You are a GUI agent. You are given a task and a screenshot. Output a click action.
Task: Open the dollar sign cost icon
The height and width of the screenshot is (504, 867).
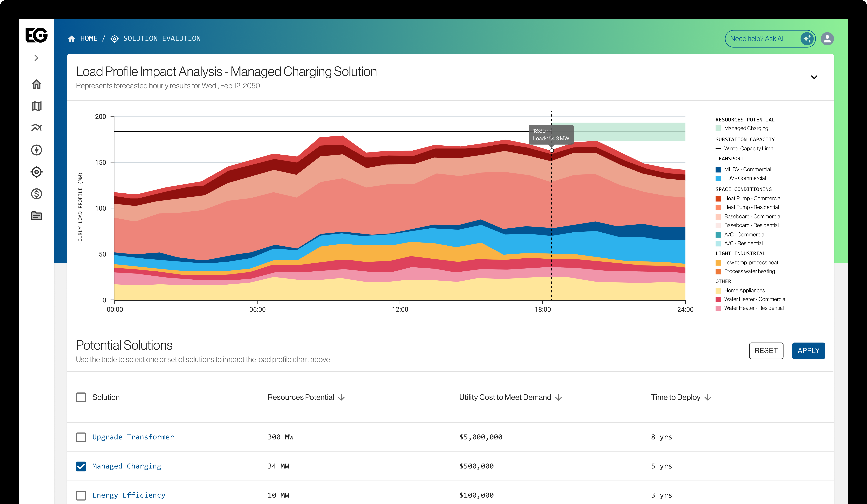pyautogui.click(x=36, y=194)
